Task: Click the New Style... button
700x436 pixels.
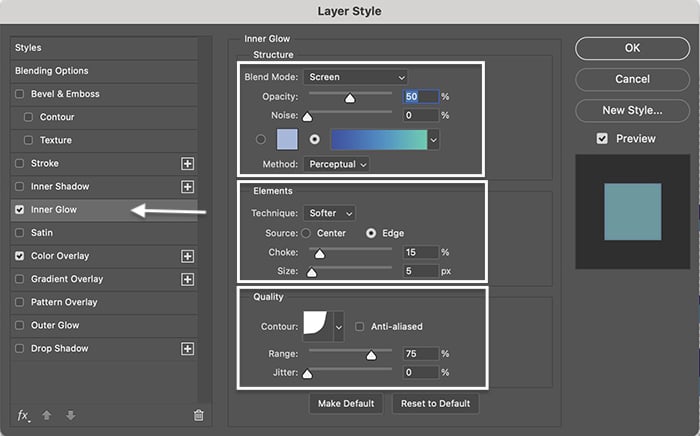Action: pyautogui.click(x=632, y=110)
